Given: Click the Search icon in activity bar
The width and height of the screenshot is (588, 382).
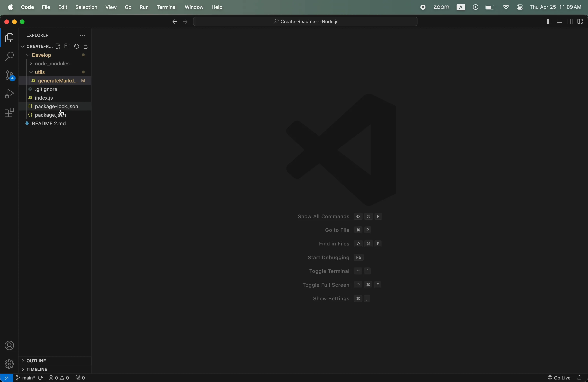Looking at the screenshot, I should point(9,56).
